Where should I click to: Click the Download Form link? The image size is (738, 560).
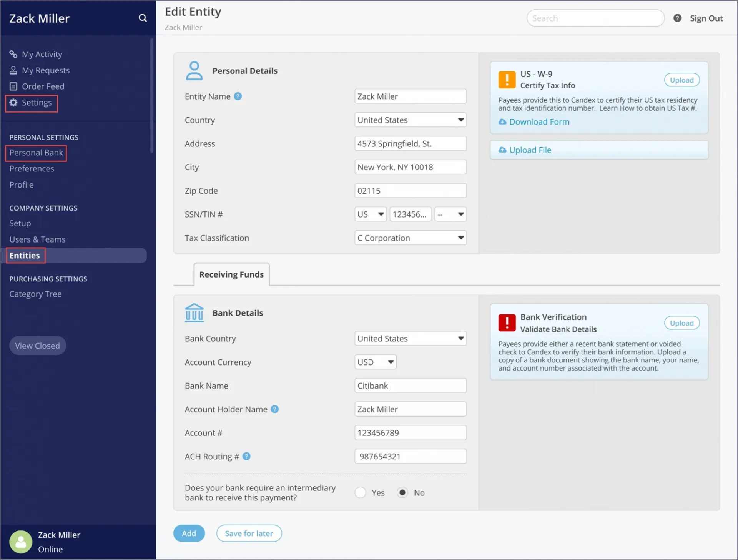539,122
